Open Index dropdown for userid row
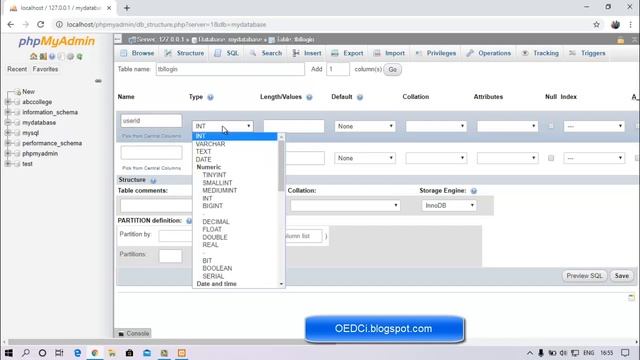 [594, 126]
